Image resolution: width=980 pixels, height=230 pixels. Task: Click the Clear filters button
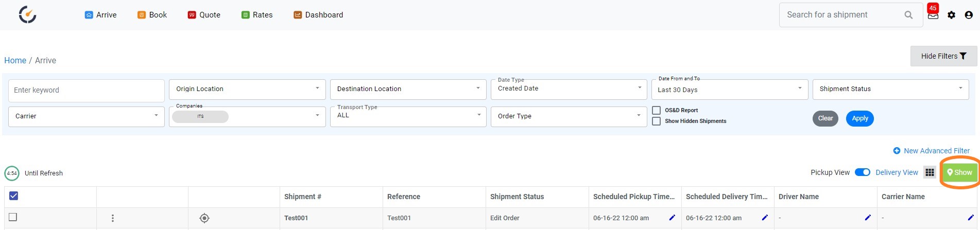tap(826, 118)
